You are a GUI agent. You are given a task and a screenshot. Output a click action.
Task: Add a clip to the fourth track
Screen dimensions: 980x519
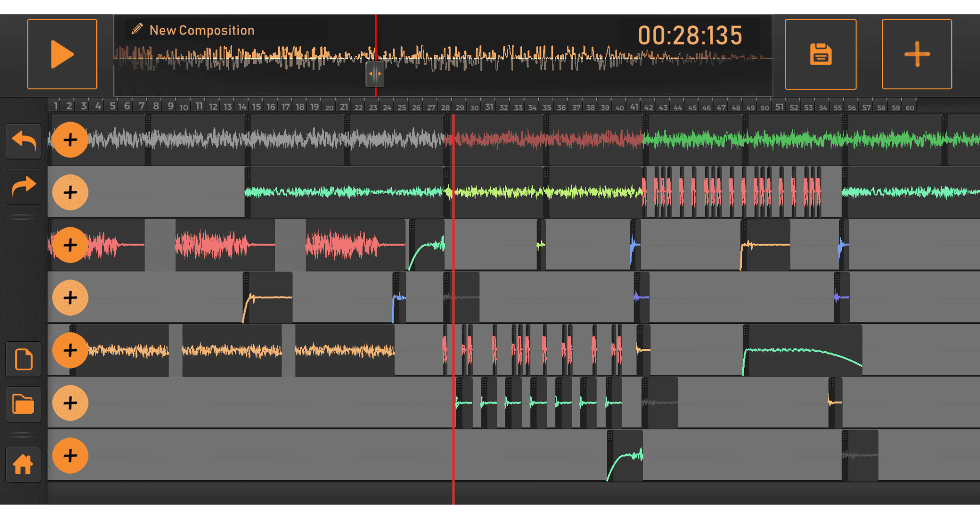[70, 297]
